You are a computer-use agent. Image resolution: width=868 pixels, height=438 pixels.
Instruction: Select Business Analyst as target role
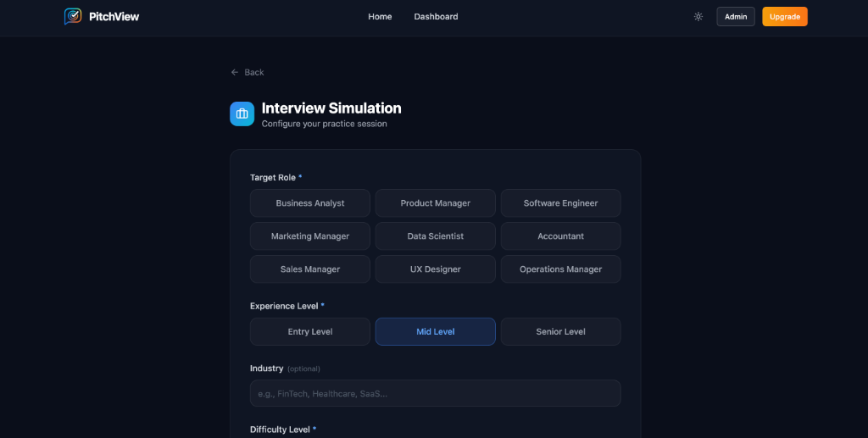click(x=310, y=203)
